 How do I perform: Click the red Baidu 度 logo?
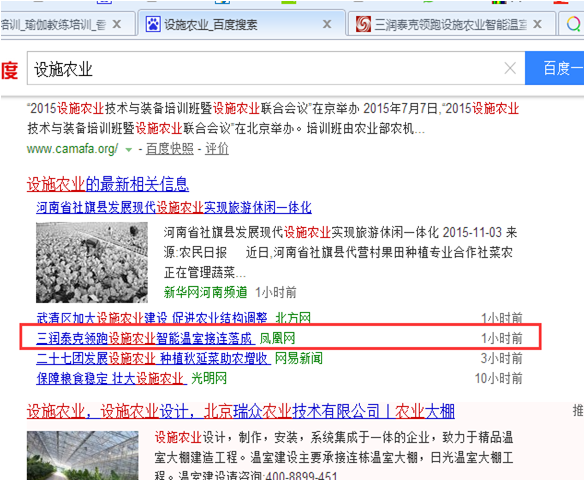point(9,70)
